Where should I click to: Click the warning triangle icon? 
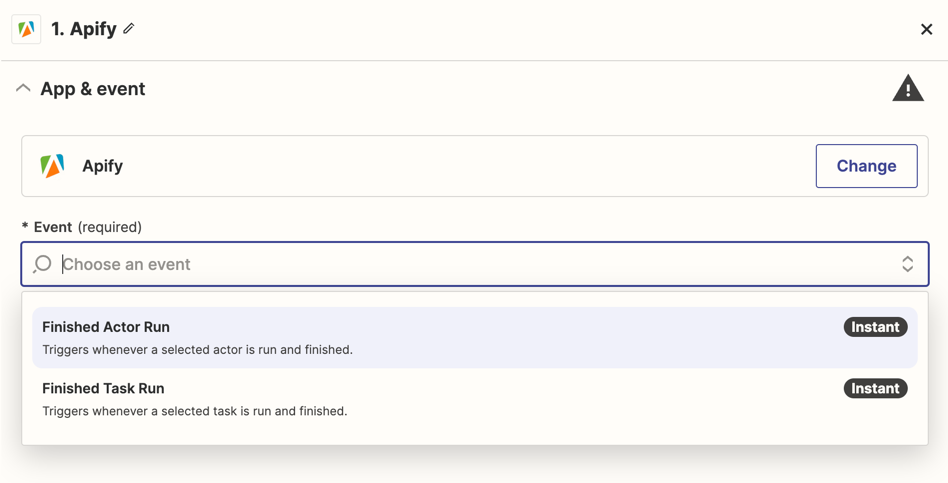click(907, 89)
